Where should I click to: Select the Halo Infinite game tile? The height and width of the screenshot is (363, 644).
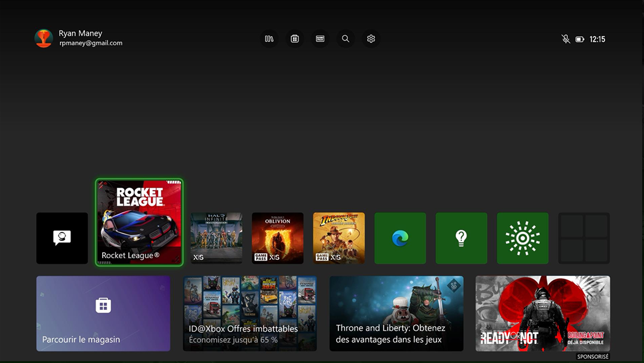point(216,238)
